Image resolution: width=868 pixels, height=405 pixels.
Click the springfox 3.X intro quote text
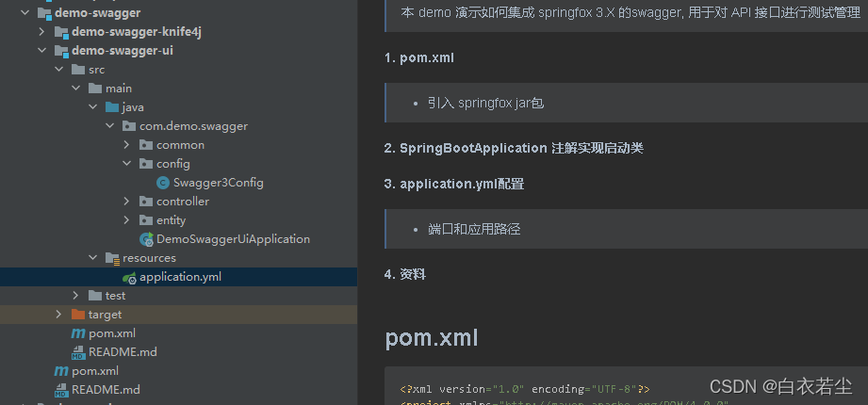pos(630,13)
